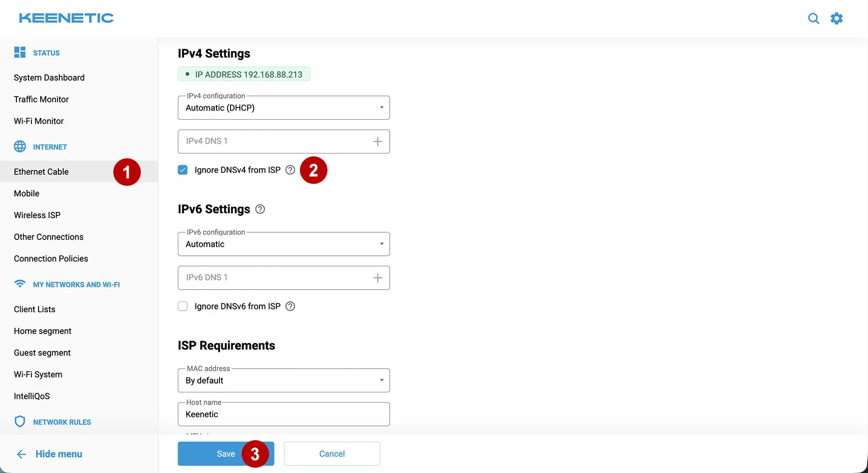Image resolution: width=868 pixels, height=473 pixels.
Task: Click the Internet globe icon
Action: tap(20, 146)
